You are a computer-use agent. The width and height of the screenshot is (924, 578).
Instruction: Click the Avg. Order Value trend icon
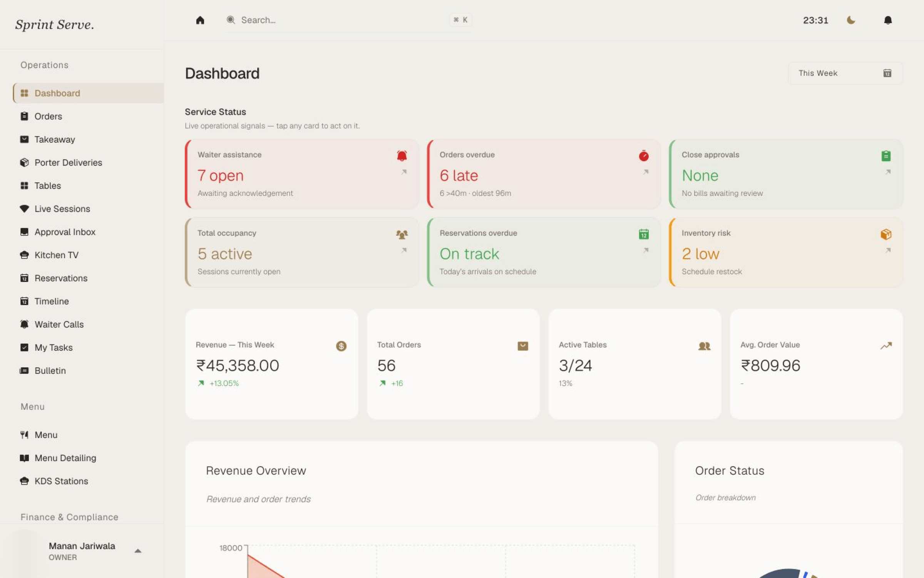[x=886, y=346]
